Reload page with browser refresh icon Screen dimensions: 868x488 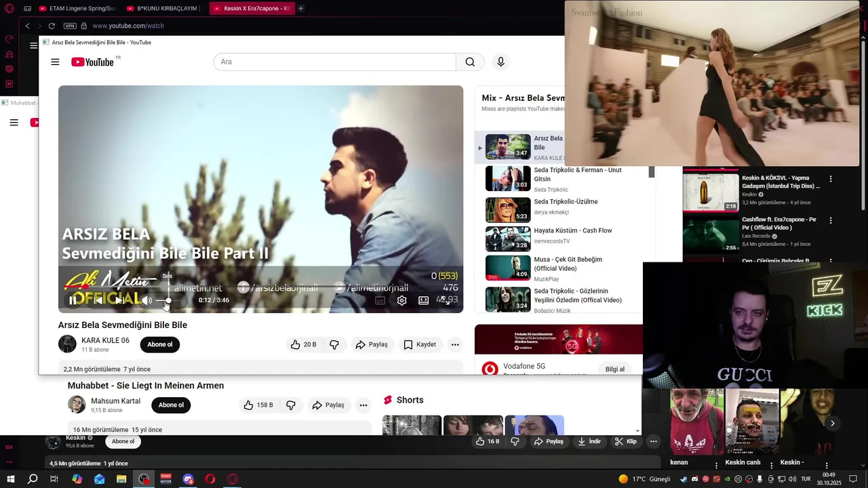pyautogui.click(x=51, y=26)
